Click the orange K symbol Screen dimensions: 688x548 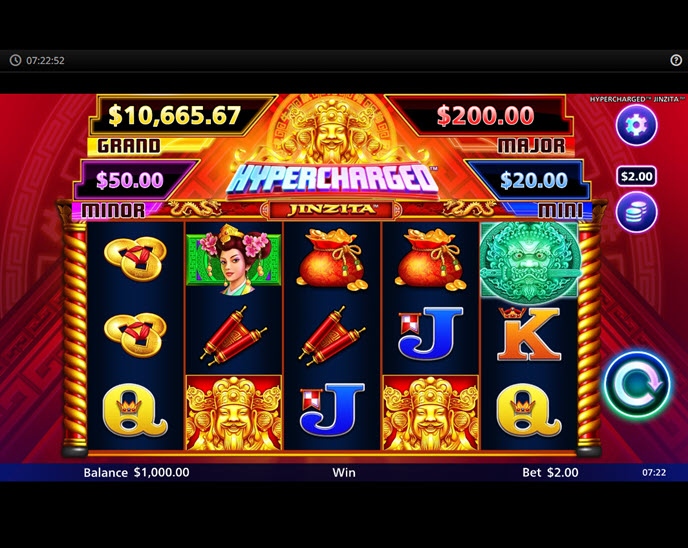529,333
